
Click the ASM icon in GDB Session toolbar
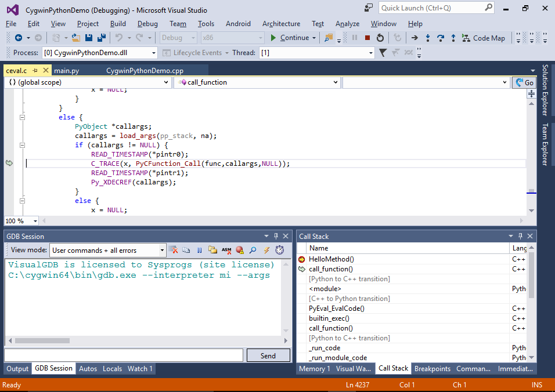pyautogui.click(x=226, y=250)
